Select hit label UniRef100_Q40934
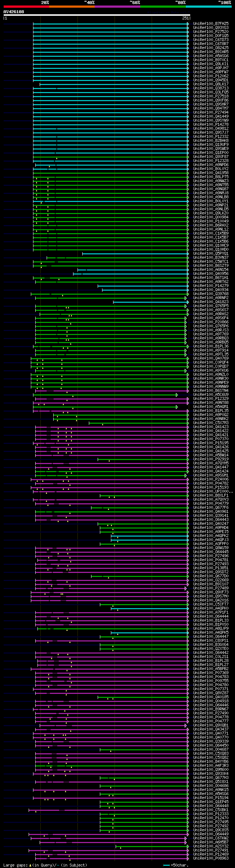Image resolution: width=235 pixels, height=868 pixels. click(x=211, y=290)
